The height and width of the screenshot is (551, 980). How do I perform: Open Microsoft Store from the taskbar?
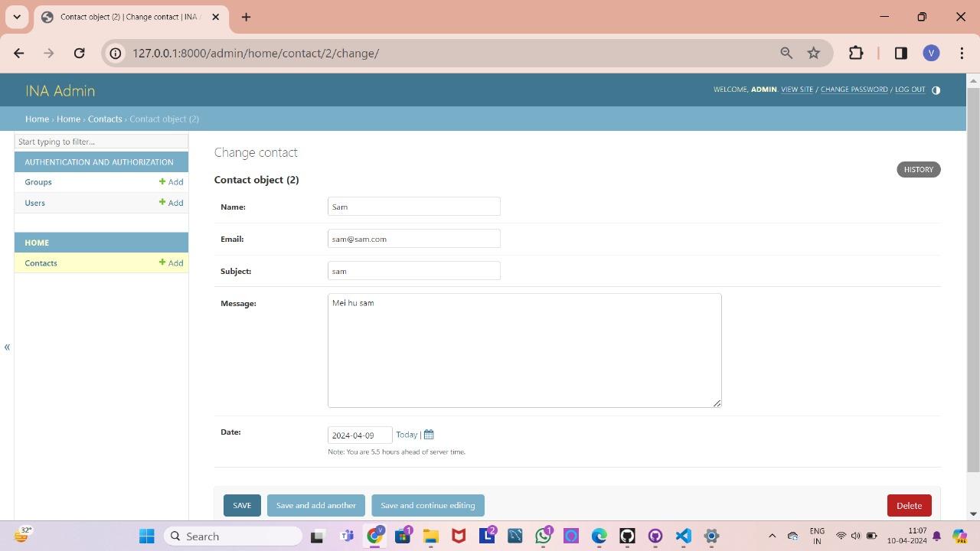403,536
